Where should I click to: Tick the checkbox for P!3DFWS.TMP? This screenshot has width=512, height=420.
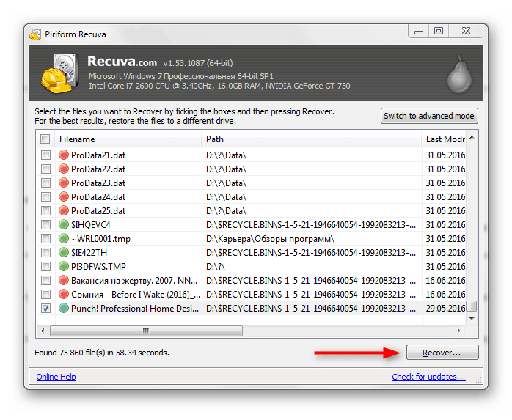click(x=45, y=266)
